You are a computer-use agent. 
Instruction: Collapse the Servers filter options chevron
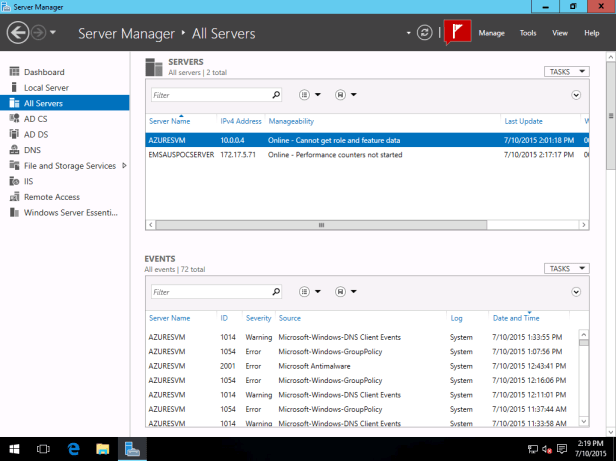point(576,95)
